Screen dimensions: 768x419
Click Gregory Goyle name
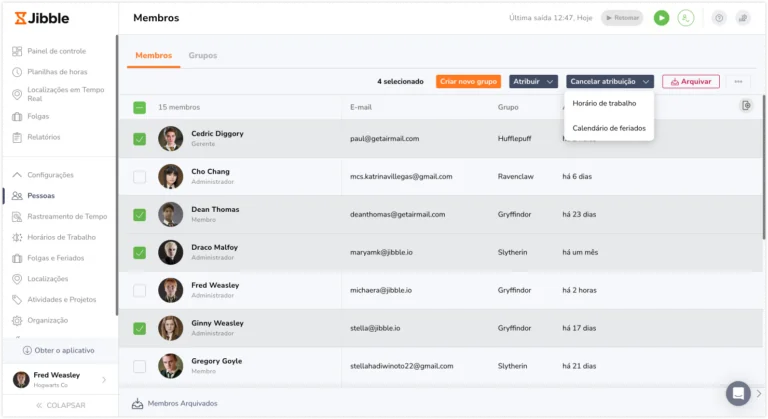[216, 361]
